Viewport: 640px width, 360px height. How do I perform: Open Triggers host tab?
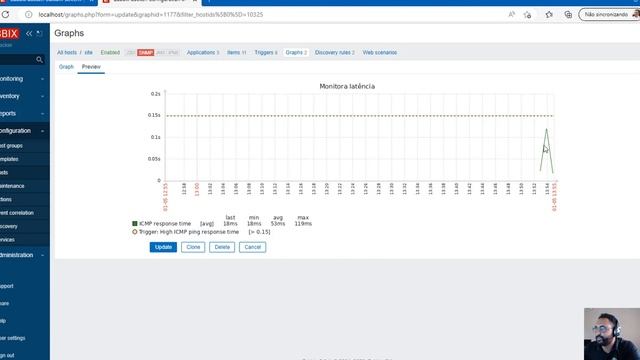(266, 53)
